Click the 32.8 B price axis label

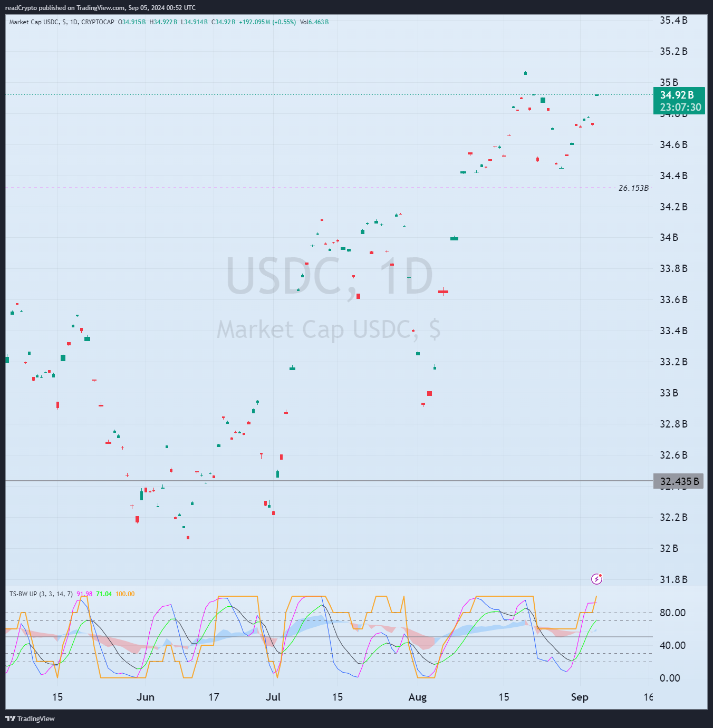point(673,424)
